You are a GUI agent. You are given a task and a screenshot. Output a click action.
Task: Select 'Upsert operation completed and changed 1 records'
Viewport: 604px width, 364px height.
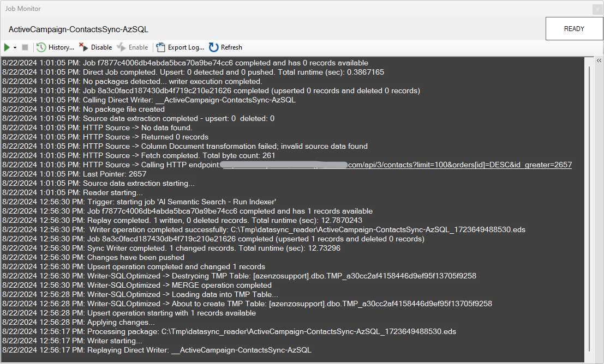134,266
